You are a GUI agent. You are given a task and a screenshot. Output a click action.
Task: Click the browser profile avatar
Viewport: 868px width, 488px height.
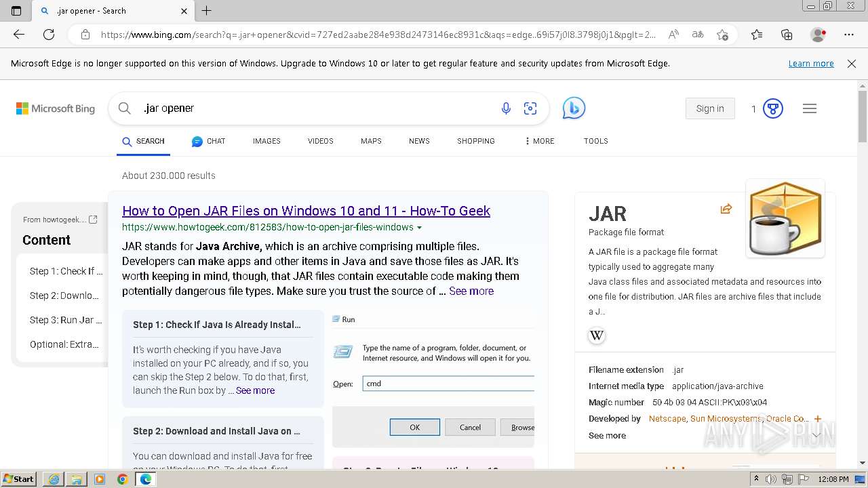point(818,35)
